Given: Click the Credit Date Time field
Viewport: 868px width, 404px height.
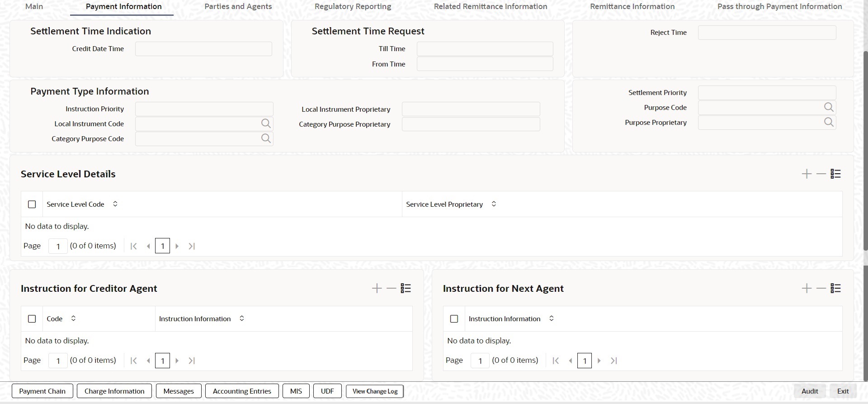Looking at the screenshot, I should [203, 49].
